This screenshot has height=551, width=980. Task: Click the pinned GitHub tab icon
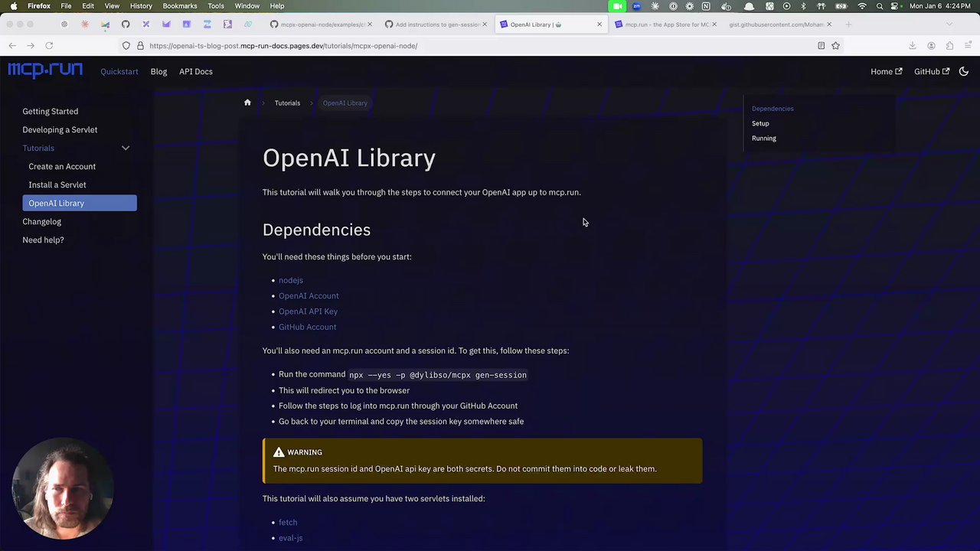click(126, 24)
